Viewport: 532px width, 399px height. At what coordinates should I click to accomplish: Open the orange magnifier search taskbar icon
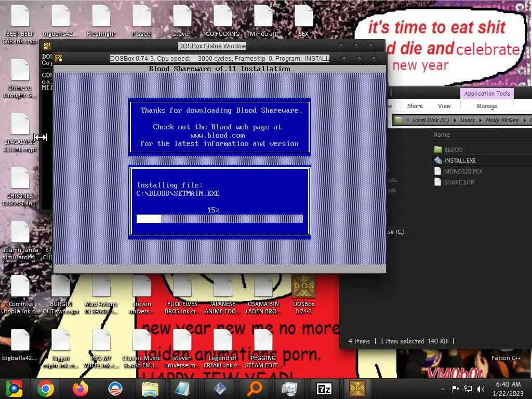click(x=254, y=389)
